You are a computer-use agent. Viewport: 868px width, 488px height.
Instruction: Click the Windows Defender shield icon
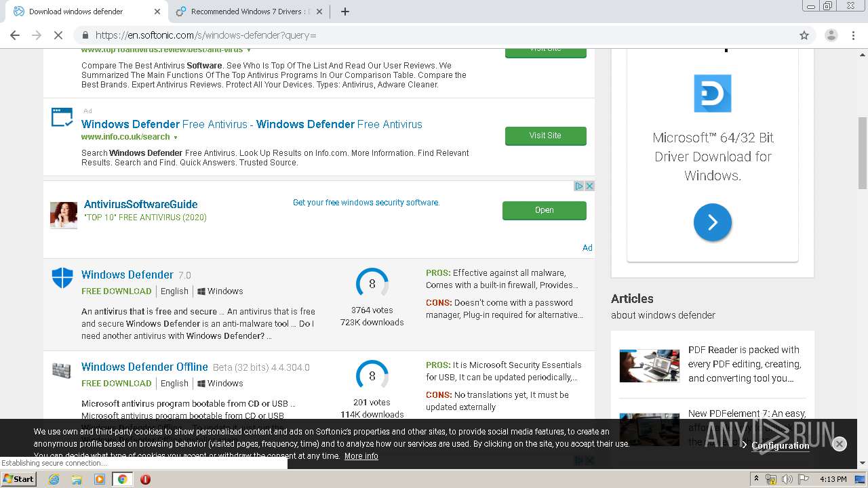pyautogui.click(x=62, y=277)
